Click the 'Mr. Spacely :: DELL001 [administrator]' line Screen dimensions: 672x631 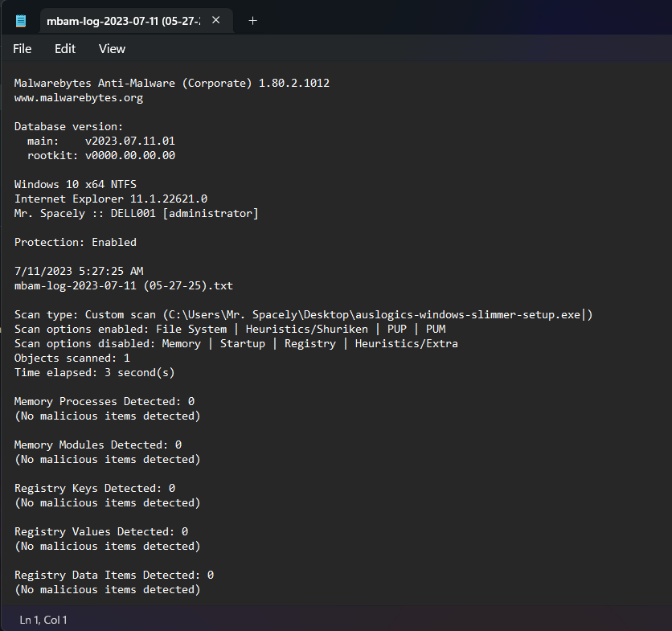click(x=137, y=214)
